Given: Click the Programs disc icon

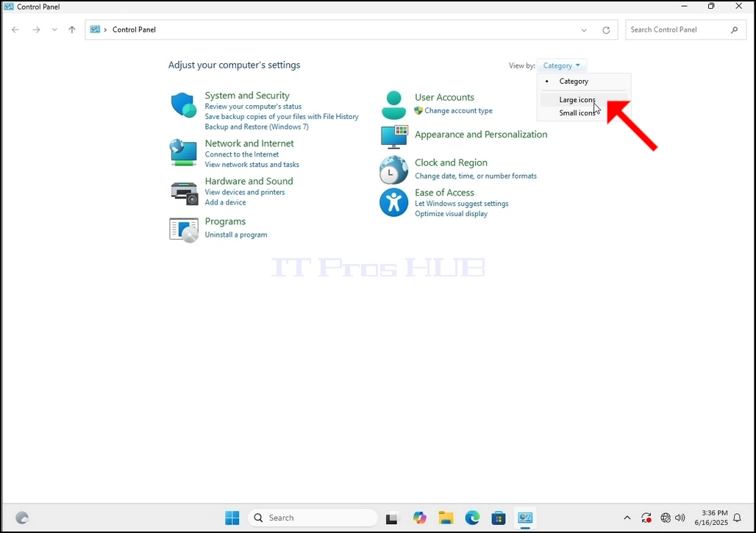Looking at the screenshot, I should [184, 230].
